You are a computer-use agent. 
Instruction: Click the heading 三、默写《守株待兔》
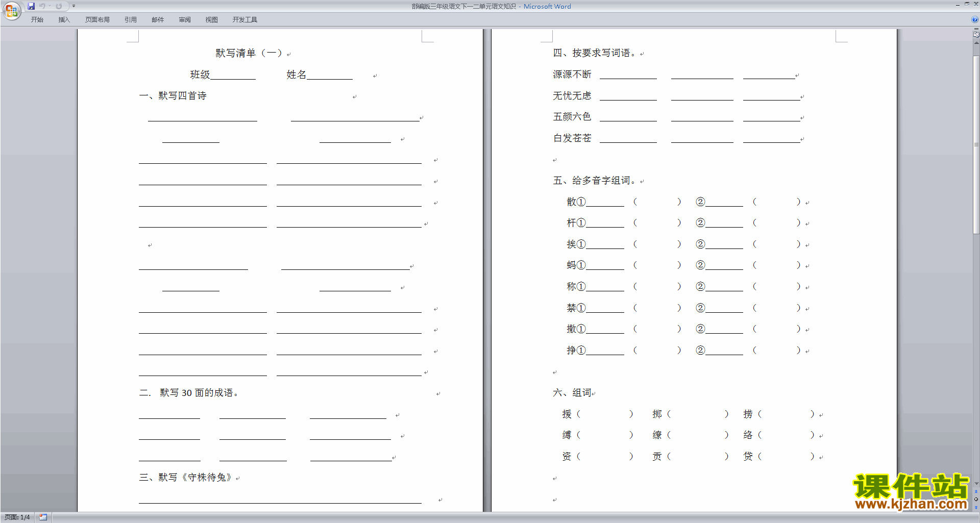187,478
